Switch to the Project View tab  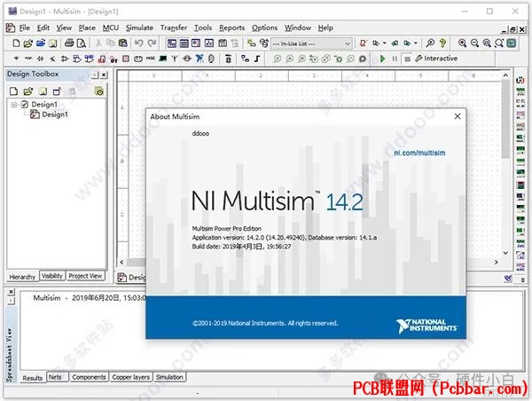[x=85, y=276]
